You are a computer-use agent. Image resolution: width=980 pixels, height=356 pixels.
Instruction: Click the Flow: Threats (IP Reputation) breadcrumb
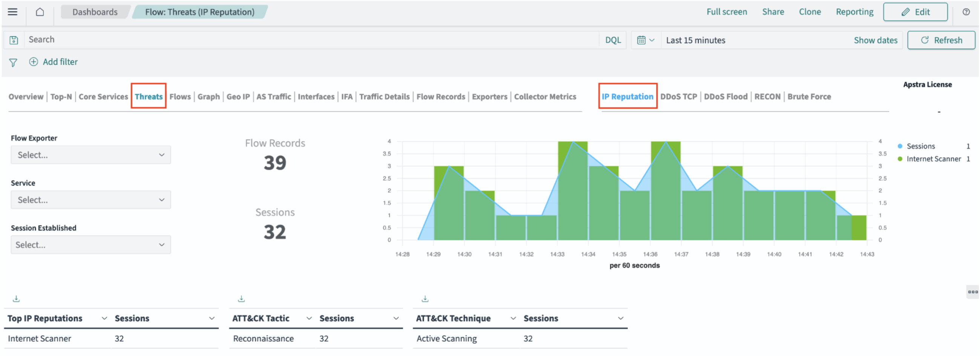point(199,12)
